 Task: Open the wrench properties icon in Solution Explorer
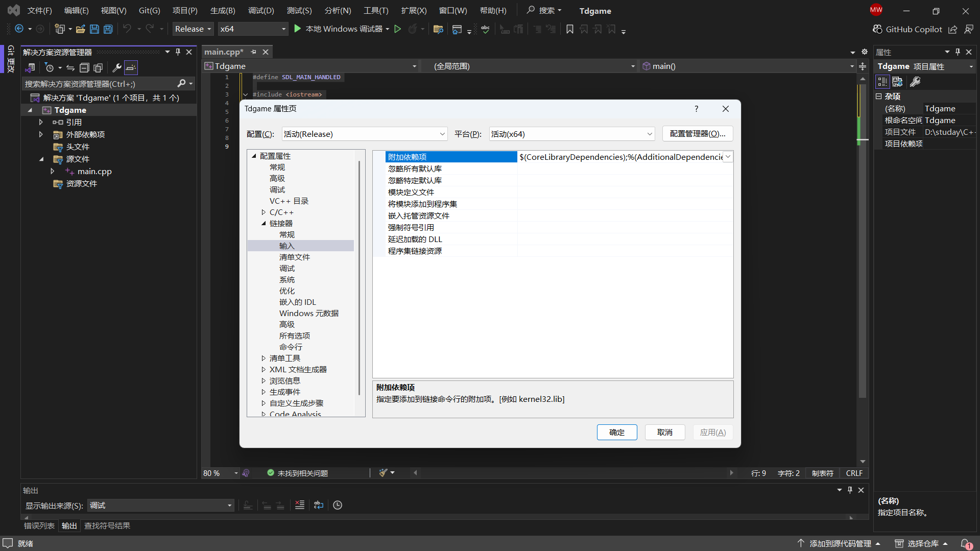[116, 67]
